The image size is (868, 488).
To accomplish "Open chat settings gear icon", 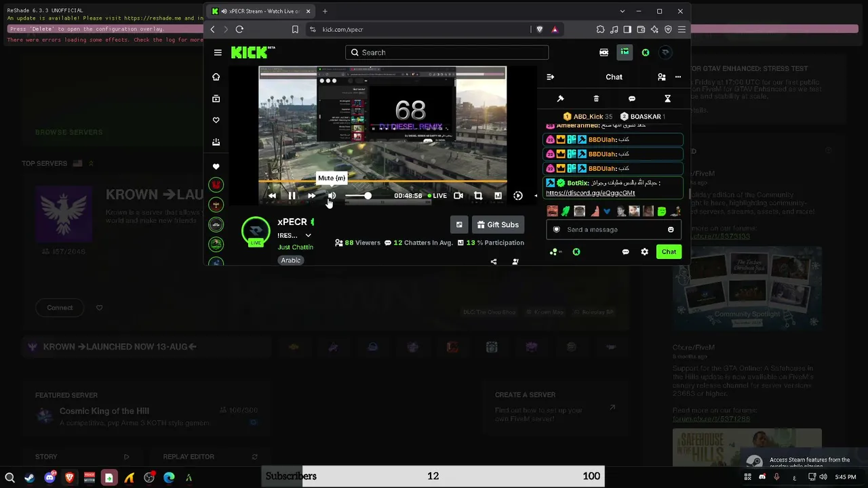I will tap(644, 252).
